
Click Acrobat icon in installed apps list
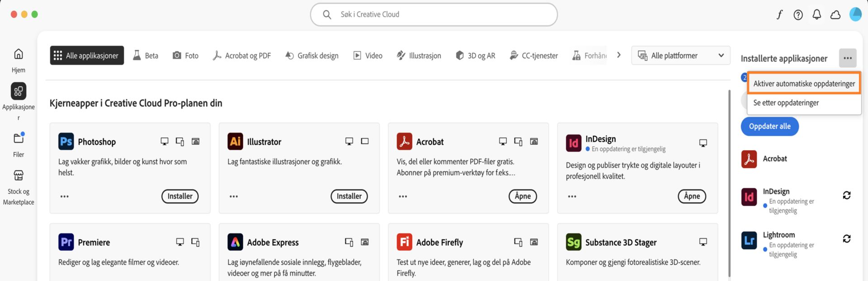click(749, 159)
